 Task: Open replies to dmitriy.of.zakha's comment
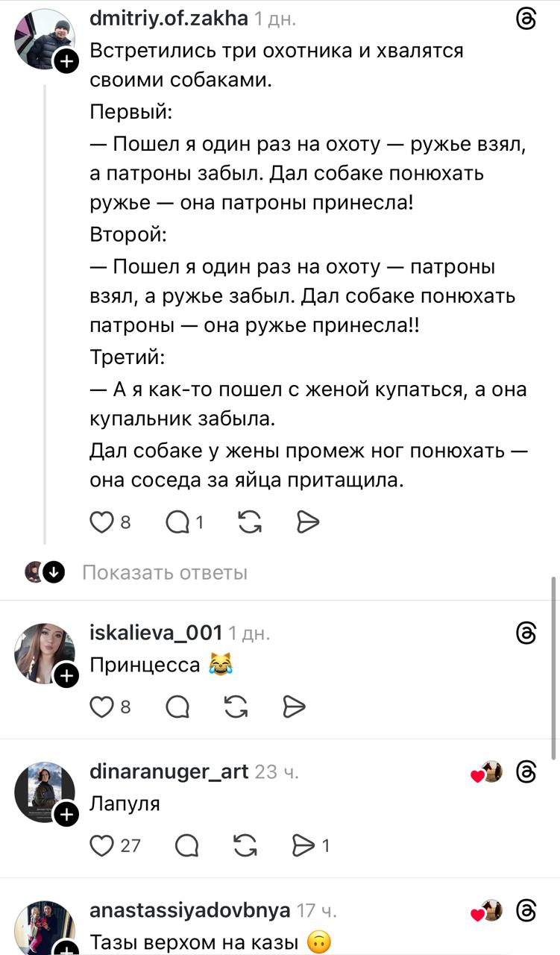(179, 523)
